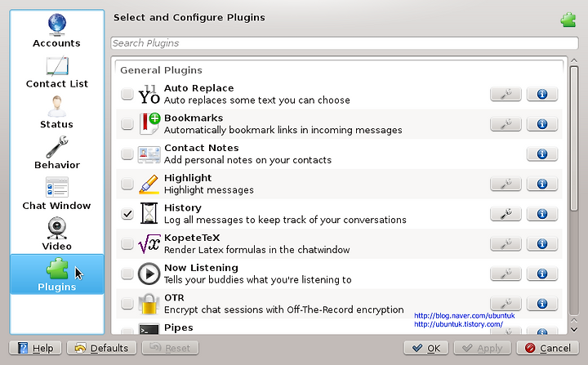Click the green puzzle piece header icon
The width and height of the screenshot is (588, 365).
click(568, 20)
